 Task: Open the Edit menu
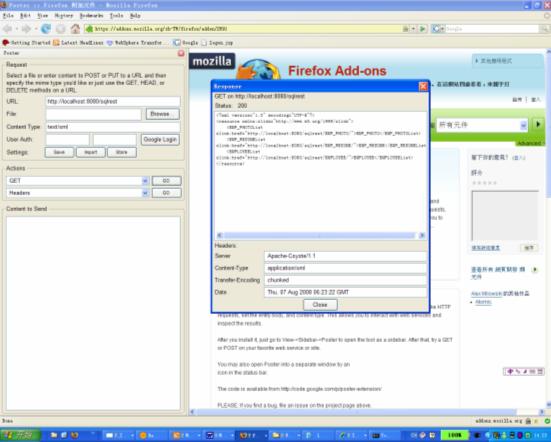25,15
